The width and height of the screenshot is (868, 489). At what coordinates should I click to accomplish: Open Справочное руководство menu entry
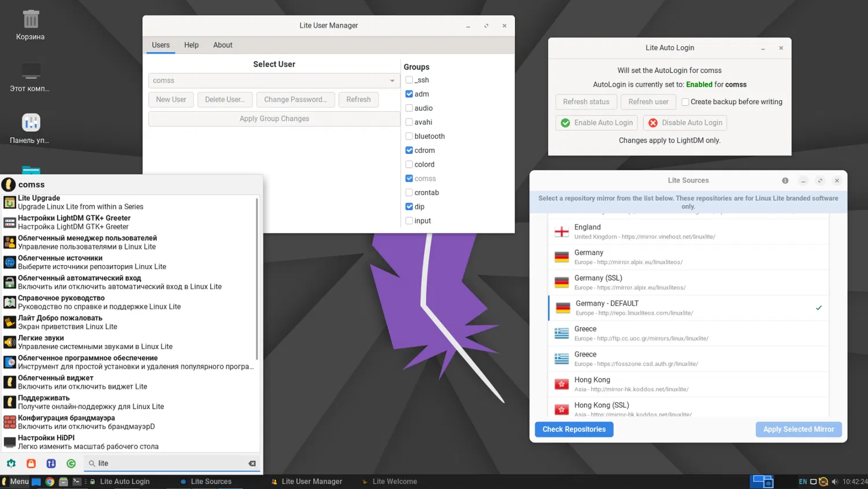click(x=130, y=302)
